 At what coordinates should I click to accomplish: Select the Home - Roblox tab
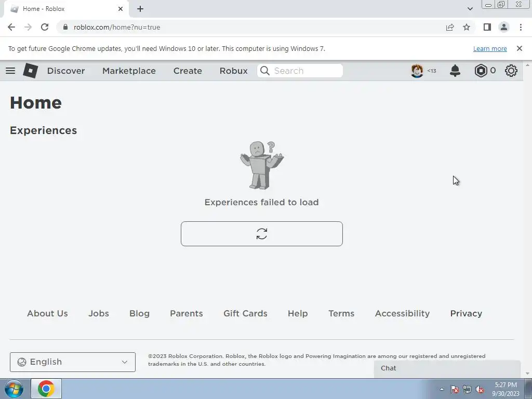[66, 9]
